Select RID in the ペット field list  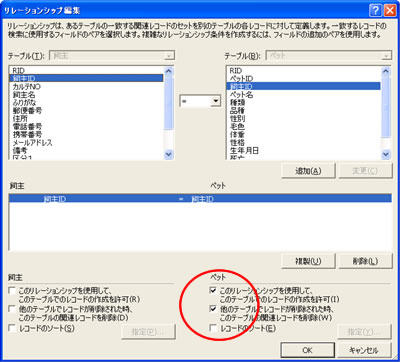tap(304, 71)
